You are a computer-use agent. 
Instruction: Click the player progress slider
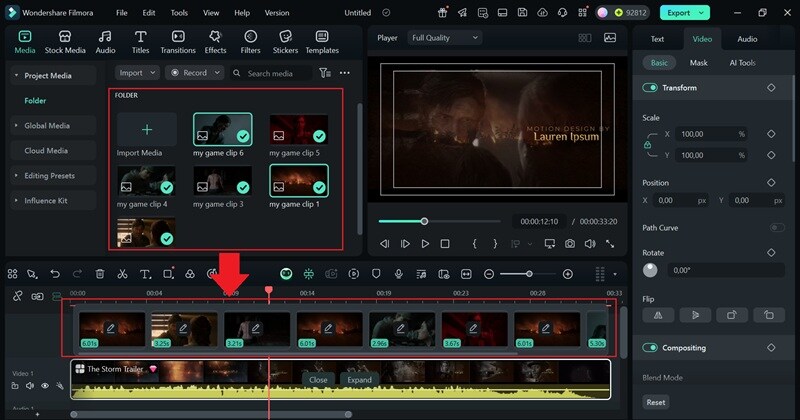click(x=439, y=221)
